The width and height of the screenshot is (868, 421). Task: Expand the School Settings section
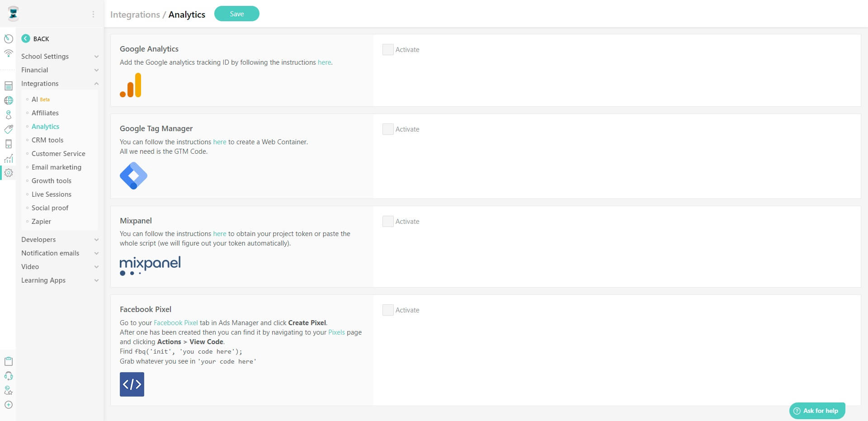(45, 56)
